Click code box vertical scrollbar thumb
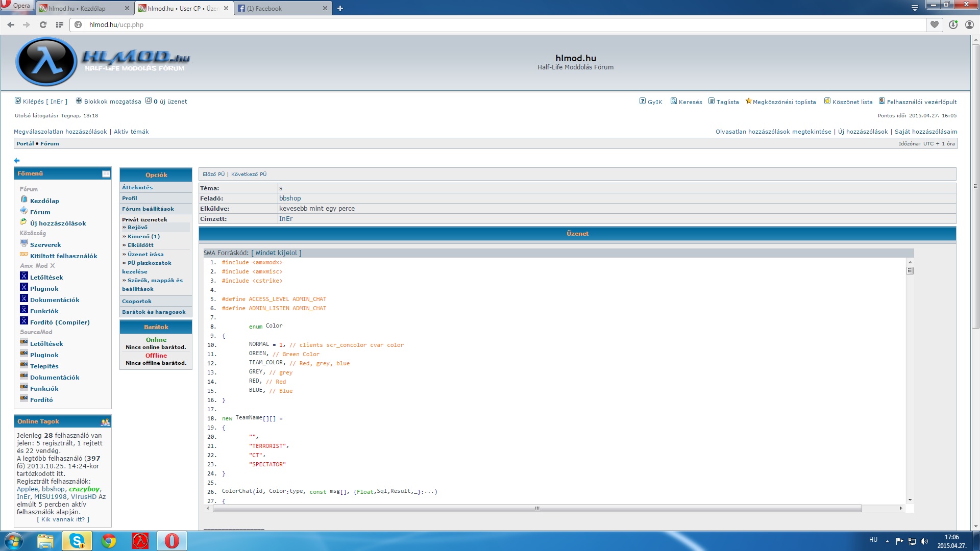980x551 pixels. pos(910,270)
